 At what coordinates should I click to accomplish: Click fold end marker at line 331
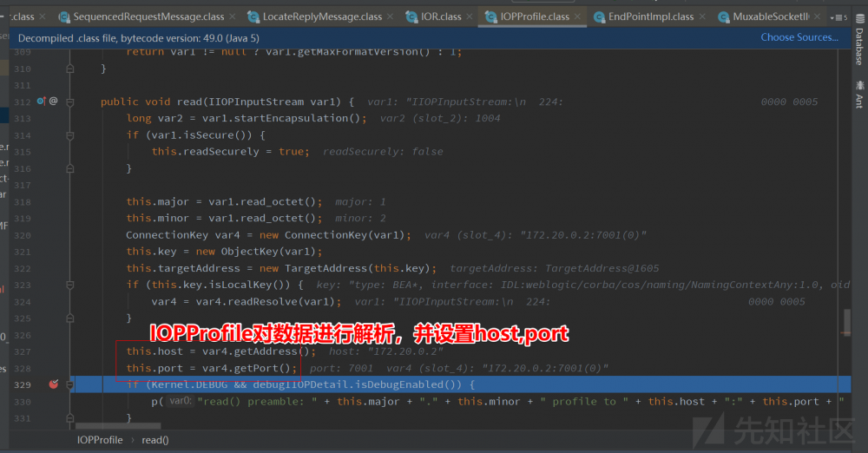coord(70,417)
